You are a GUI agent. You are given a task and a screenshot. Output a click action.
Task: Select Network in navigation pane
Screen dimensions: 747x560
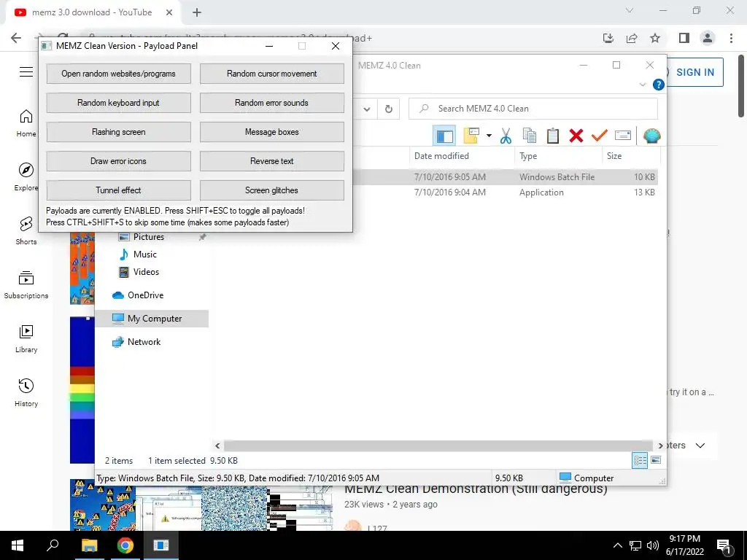coord(144,342)
